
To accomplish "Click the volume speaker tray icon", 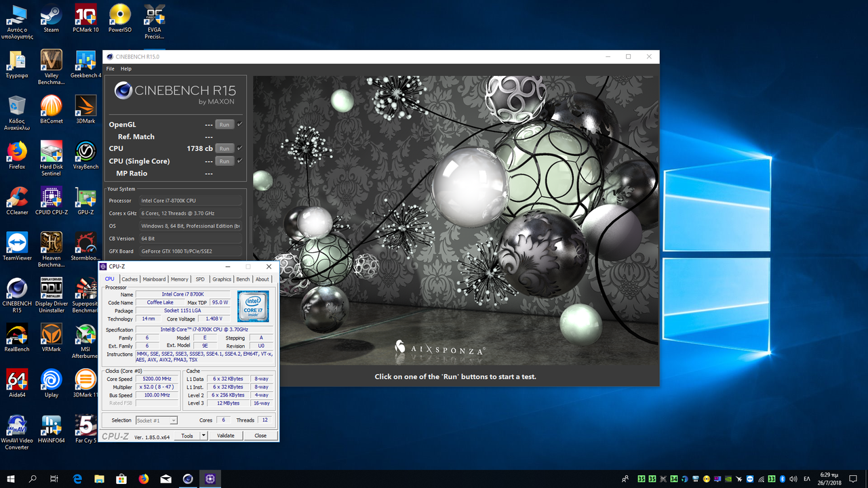I will pyautogui.click(x=793, y=479).
